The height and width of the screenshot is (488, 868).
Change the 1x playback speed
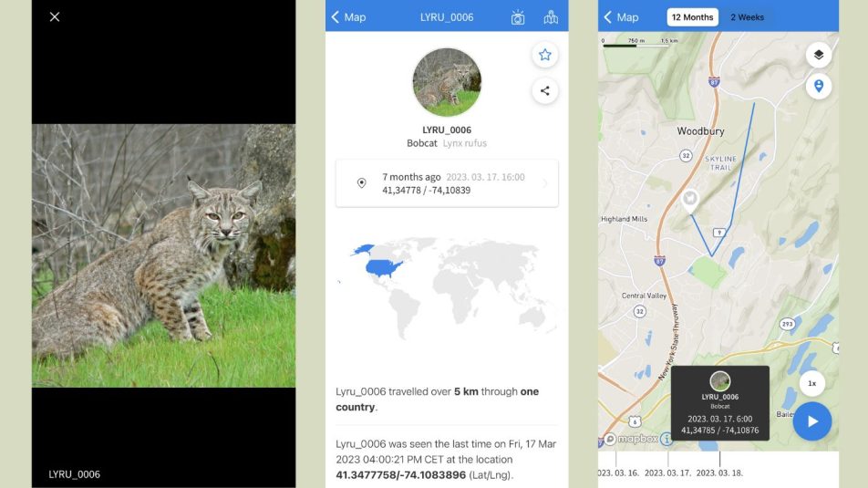tap(811, 383)
